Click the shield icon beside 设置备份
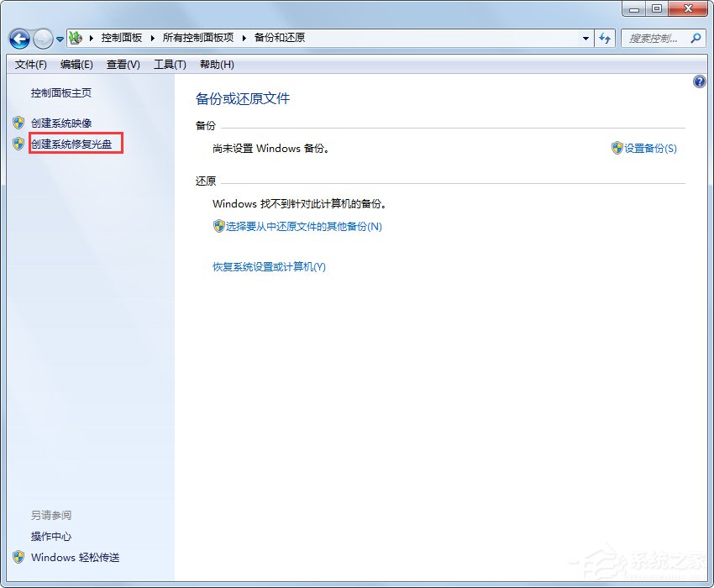This screenshot has width=714, height=588. pos(617,148)
